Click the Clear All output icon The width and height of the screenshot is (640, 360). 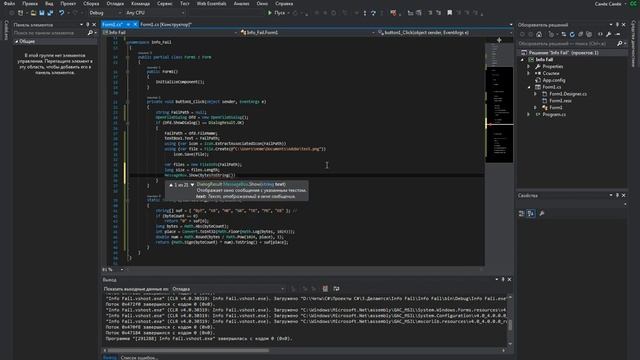point(325,289)
